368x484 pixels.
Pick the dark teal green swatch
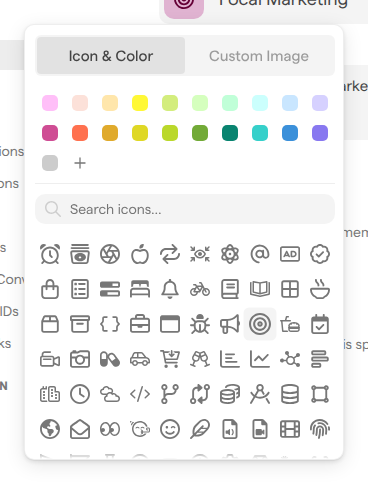230,133
